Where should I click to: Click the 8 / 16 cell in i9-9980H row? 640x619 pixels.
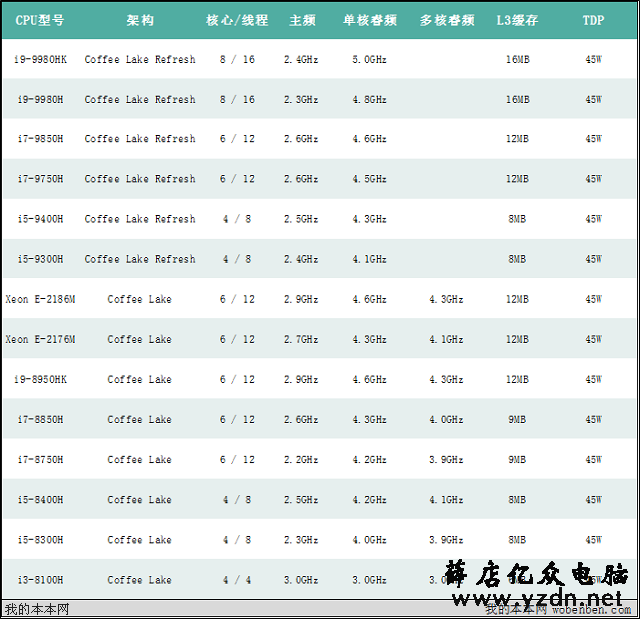pyautogui.click(x=237, y=100)
